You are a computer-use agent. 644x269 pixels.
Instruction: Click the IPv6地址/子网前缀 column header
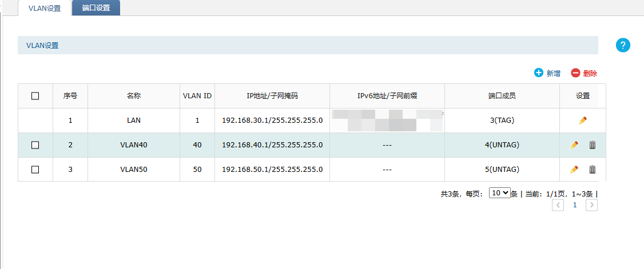[x=387, y=96]
